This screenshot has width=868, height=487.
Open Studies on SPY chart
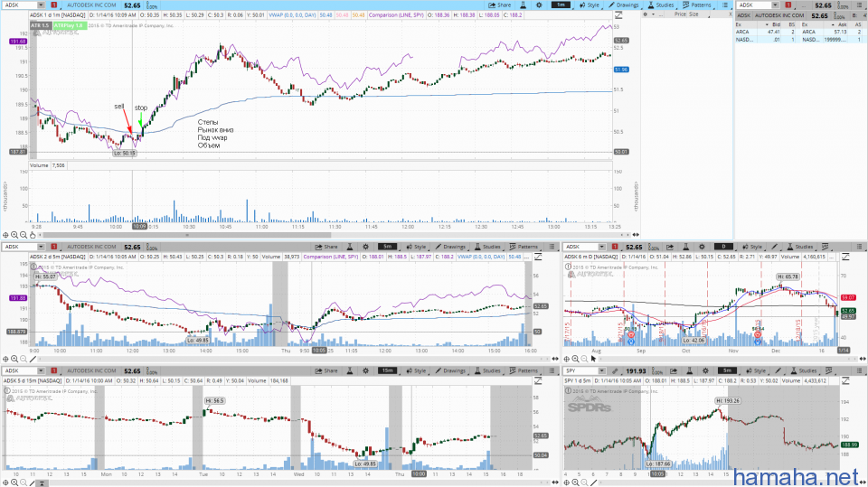(x=805, y=370)
